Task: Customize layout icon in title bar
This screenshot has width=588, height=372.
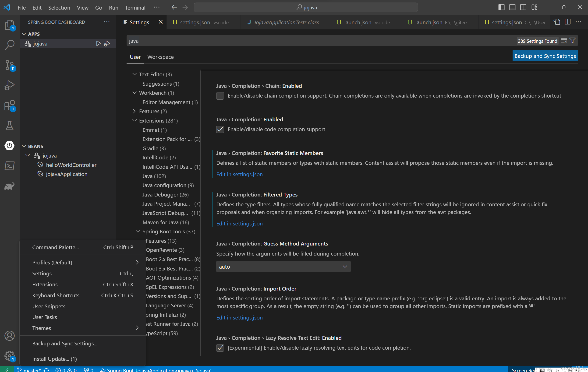Action: tap(535, 7)
